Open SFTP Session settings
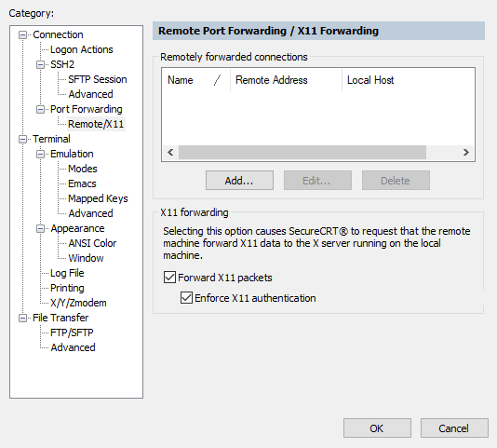 98,79
